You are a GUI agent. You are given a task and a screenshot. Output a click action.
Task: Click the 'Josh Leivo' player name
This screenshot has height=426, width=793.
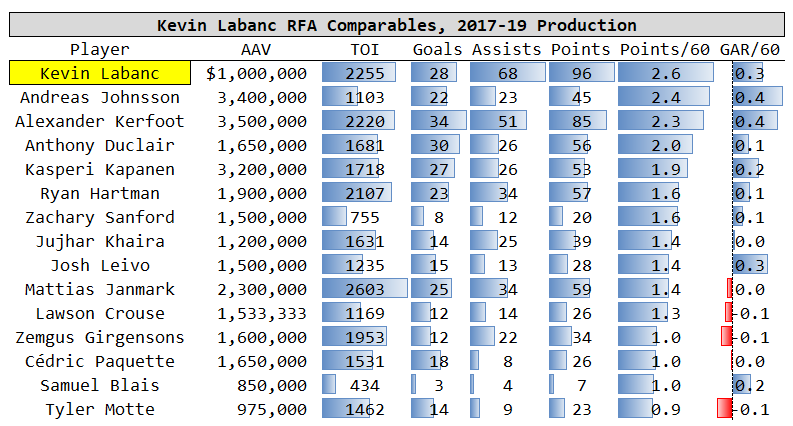click(100, 266)
